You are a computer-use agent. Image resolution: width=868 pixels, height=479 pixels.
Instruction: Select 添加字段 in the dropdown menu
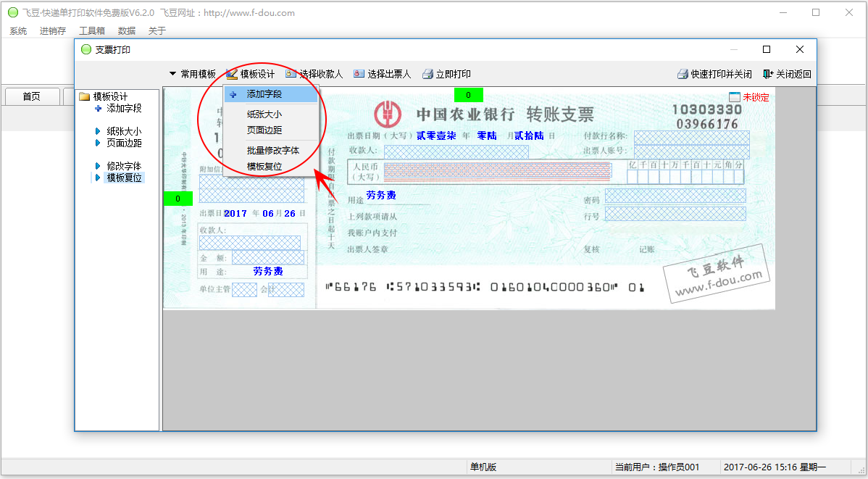[271, 94]
